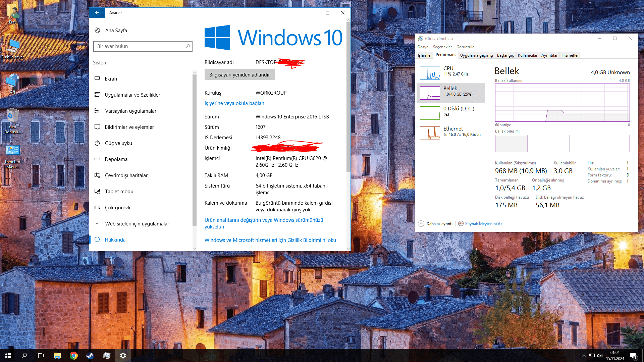This screenshot has height=362, width=644.
Task: Open the Eray user folder icon
Action: coord(13,14)
